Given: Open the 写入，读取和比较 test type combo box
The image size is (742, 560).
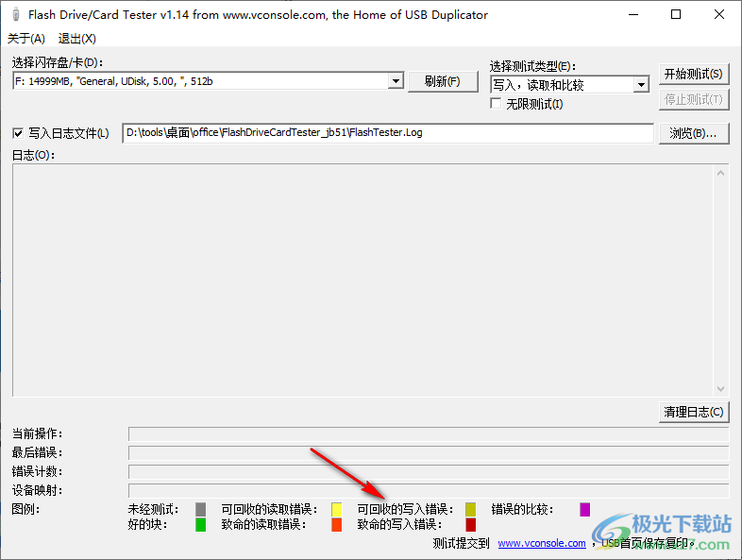Looking at the screenshot, I should click(x=569, y=85).
